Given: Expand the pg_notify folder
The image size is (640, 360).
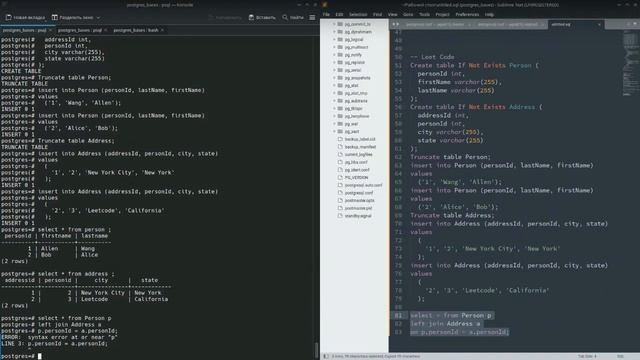Looking at the screenshot, I should [334, 55].
